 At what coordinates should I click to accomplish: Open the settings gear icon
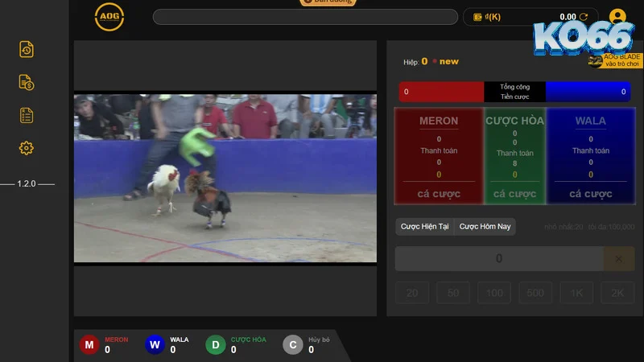(27, 148)
